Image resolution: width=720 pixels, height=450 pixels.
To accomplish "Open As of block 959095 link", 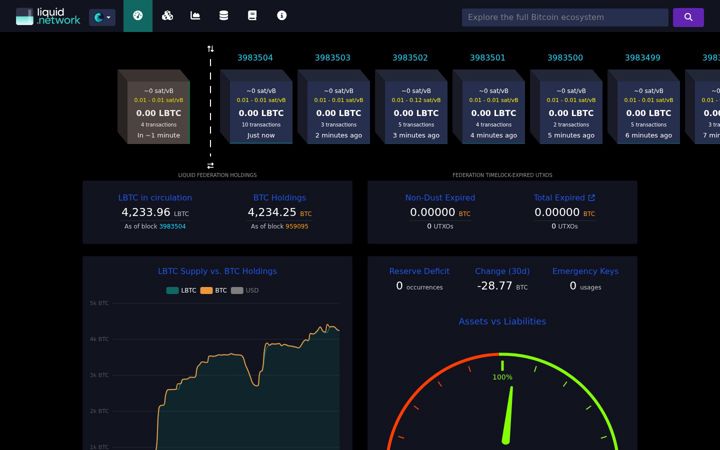I will [x=297, y=226].
